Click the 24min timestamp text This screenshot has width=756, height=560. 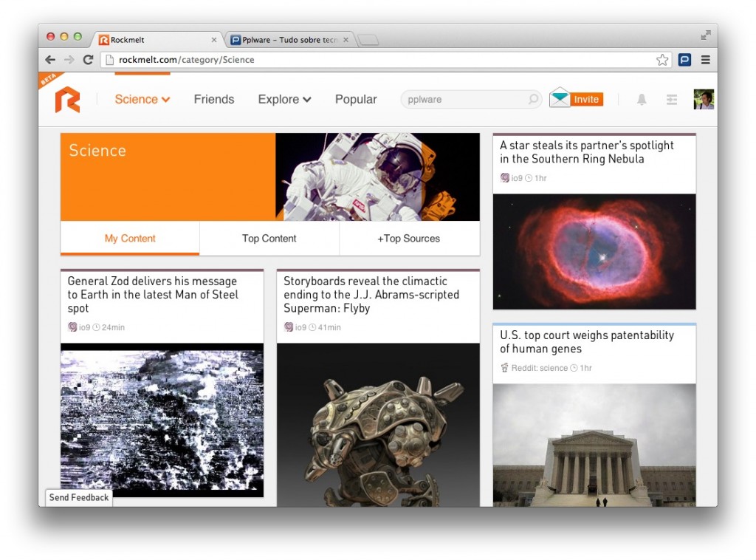(113, 327)
